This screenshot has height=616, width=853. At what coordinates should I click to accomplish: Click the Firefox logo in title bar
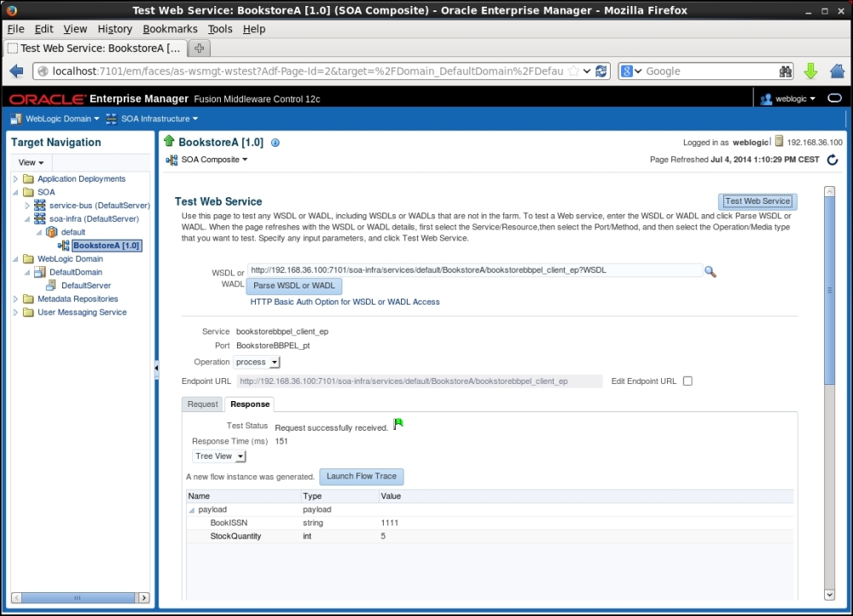point(12,10)
